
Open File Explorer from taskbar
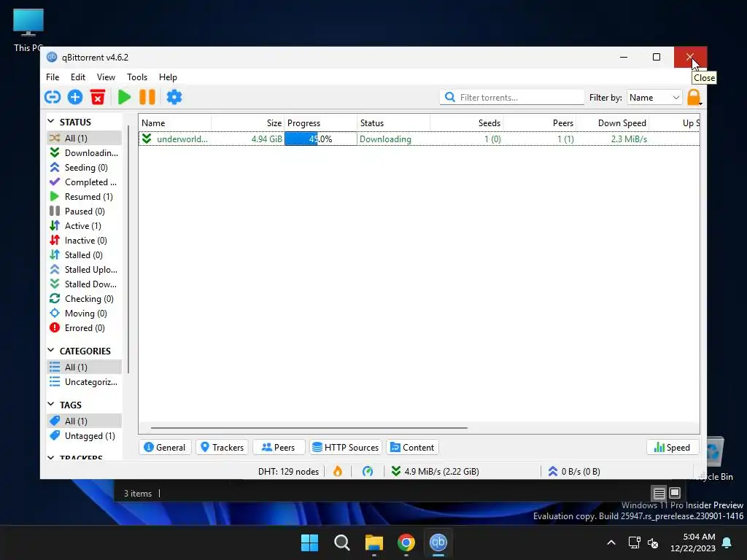pyautogui.click(x=374, y=542)
